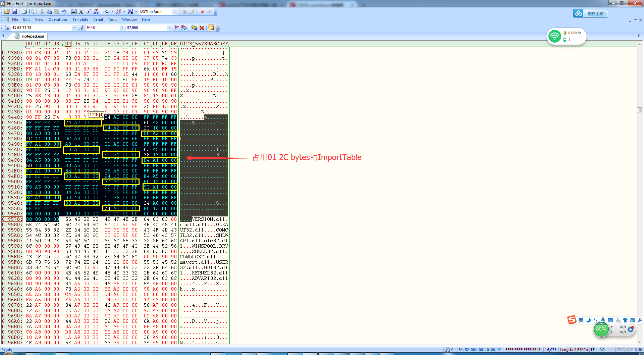Click the left tab scroll arrow
The height and width of the screenshot is (355, 644).
(x=3, y=36)
